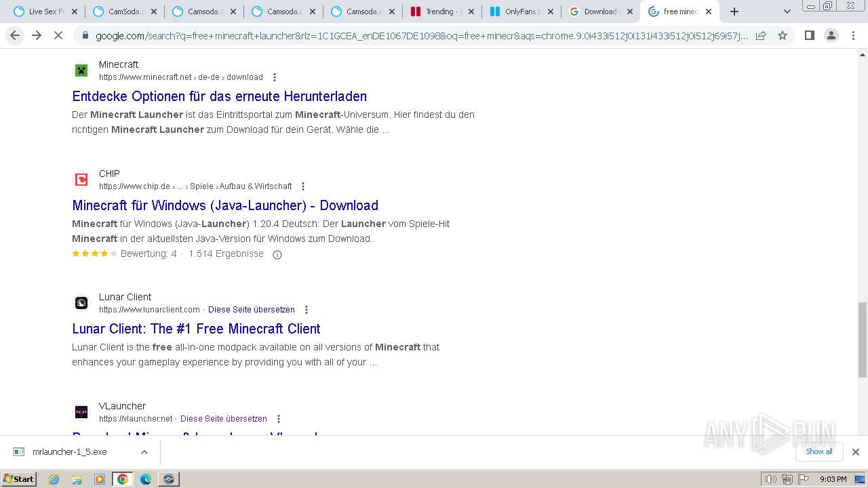Image resolution: width=868 pixels, height=488 pixels.
Task: Open 'Entdecke Optionen für das erneute Herunterladen' link
Action: click(219, 96)
